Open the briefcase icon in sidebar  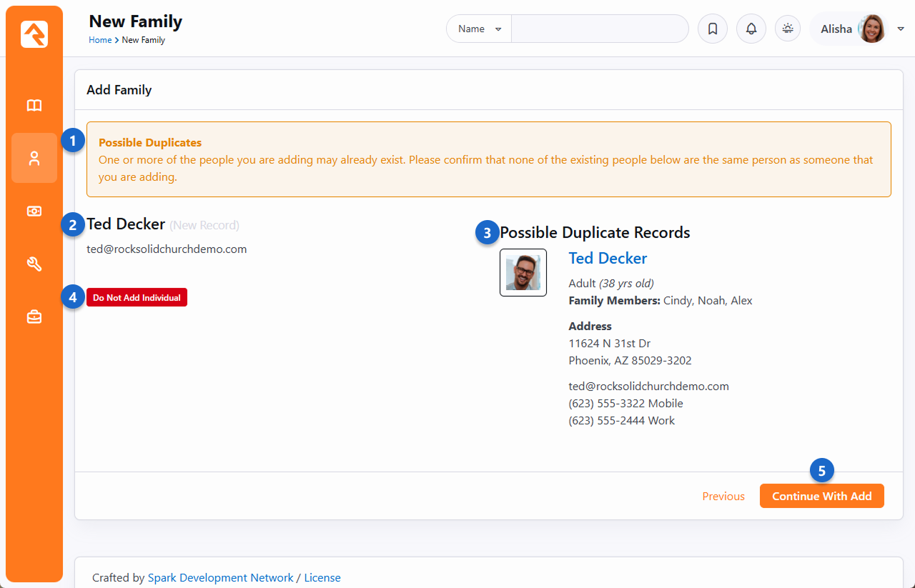coord(34,317)
